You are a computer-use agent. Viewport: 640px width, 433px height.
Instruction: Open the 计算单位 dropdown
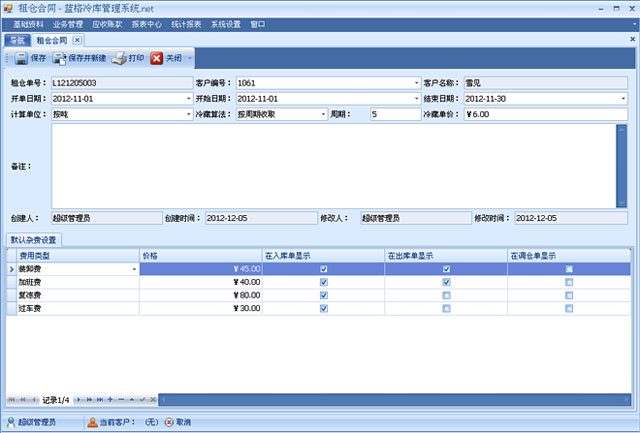click(x=189, y=114)
